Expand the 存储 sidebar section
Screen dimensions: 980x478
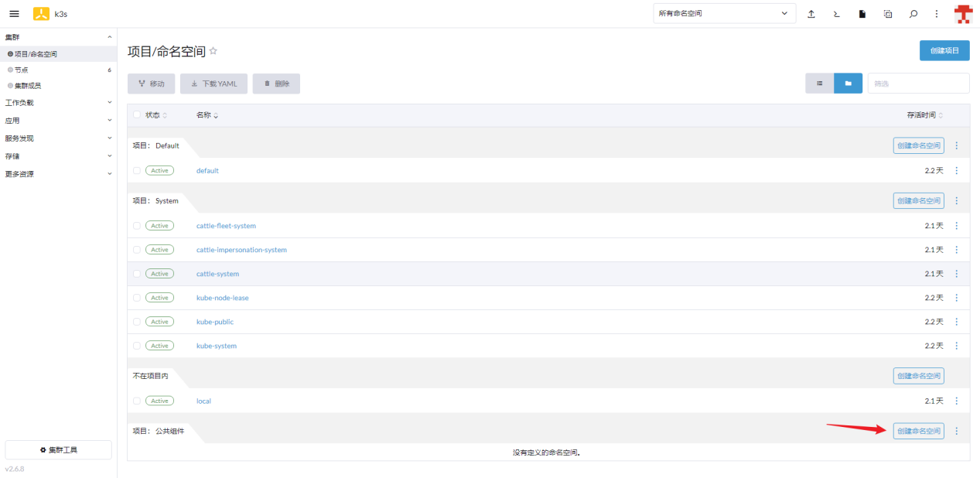pos(58,156)
